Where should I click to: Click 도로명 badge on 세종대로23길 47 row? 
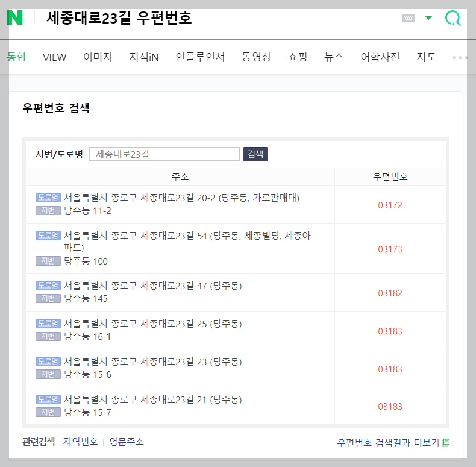(x=48, y=286)
